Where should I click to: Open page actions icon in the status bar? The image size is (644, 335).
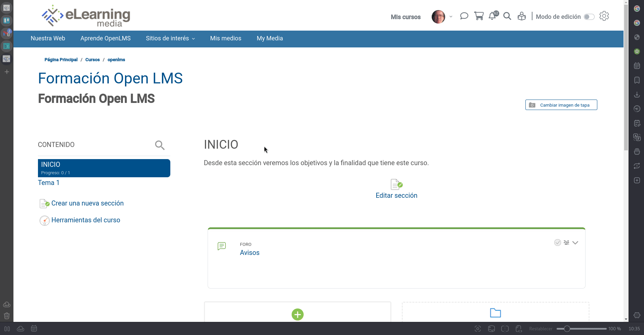point(519,329)
